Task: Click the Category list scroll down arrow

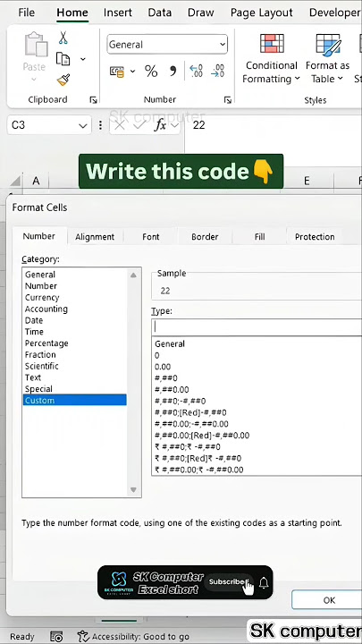Action: pyautogui.click(x=133, y=489)
